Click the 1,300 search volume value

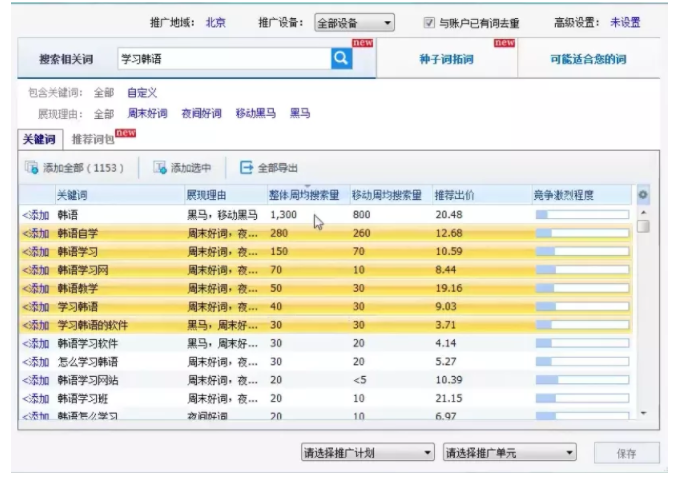[x=283, y=214]
